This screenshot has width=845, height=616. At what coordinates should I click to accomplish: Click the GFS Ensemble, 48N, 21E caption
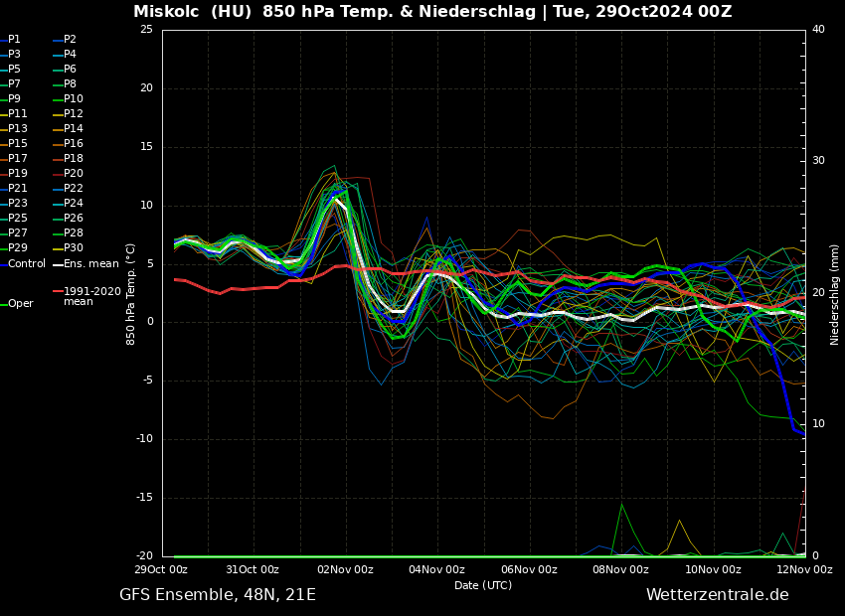coord(218,595)
